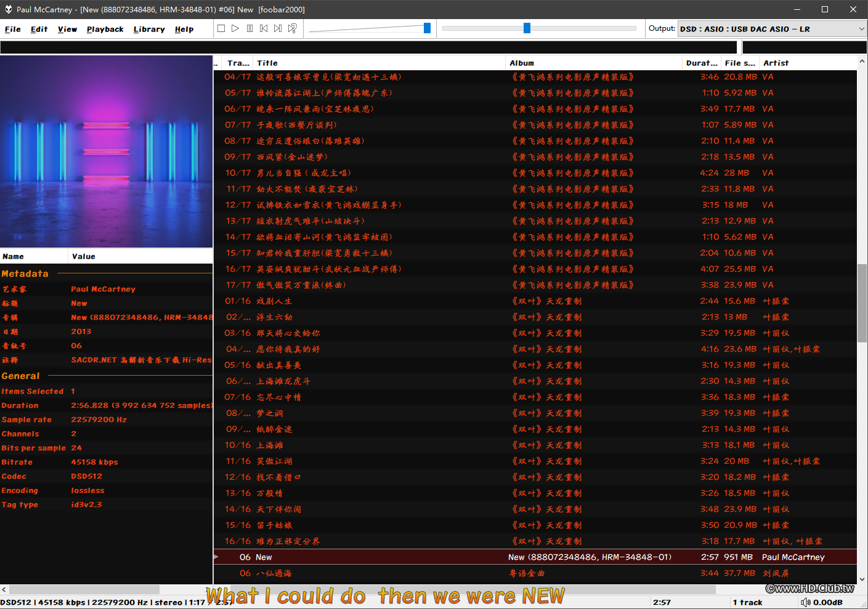
Task: Click the 2:57 time in status bar
Action: point(662,602)
